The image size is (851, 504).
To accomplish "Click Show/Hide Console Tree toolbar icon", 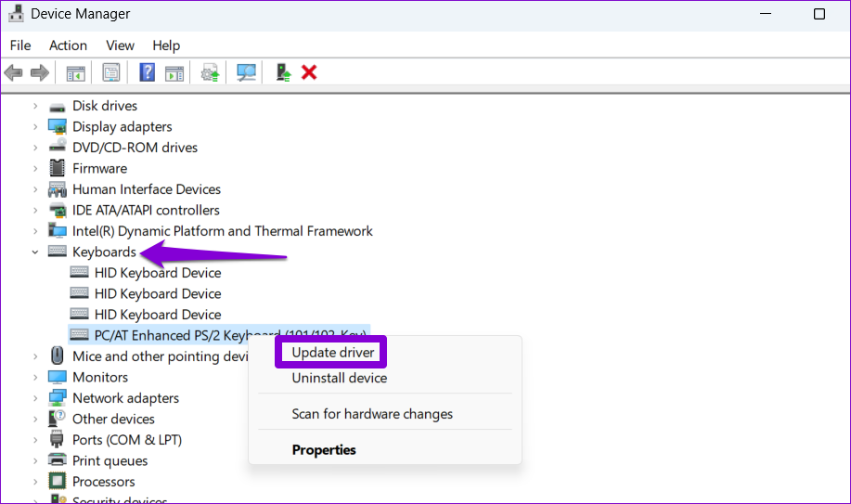I will tap(75, 72).
